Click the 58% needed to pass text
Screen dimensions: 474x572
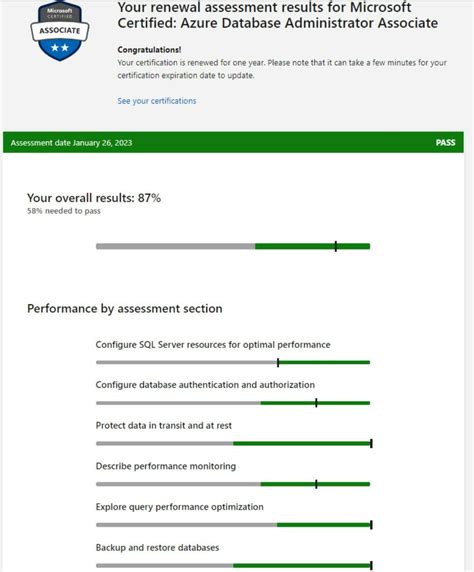tap(64, 211)
